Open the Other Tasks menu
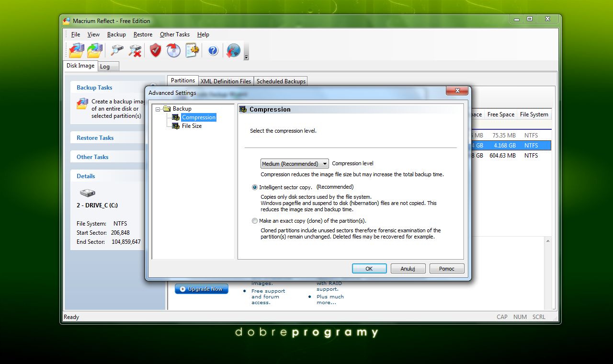 tap(175, 34)
